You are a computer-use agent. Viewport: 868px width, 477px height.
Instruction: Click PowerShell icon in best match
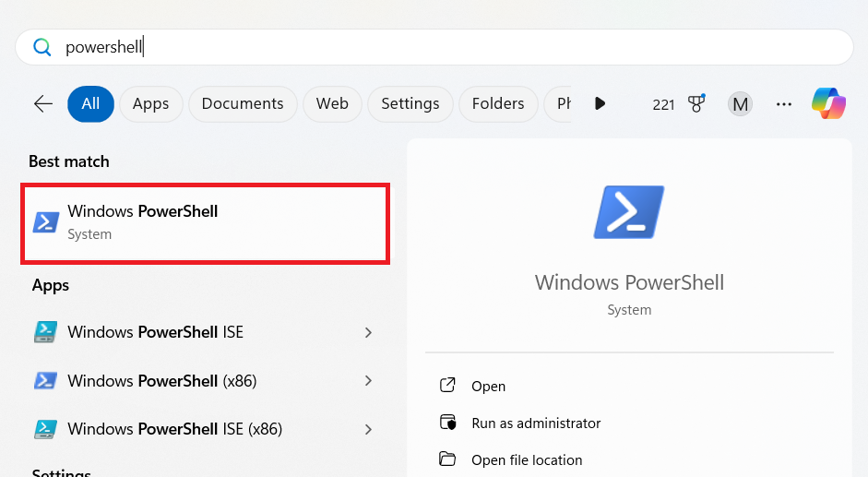46,222
